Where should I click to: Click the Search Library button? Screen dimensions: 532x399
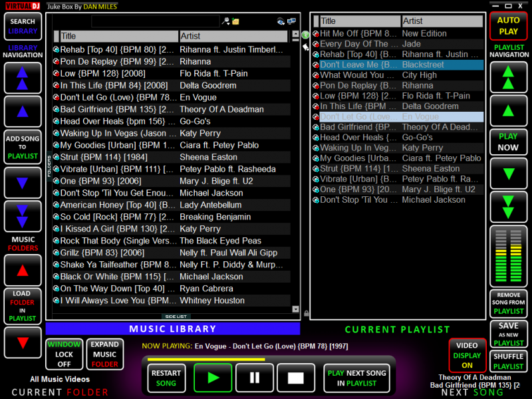(23, 26)
